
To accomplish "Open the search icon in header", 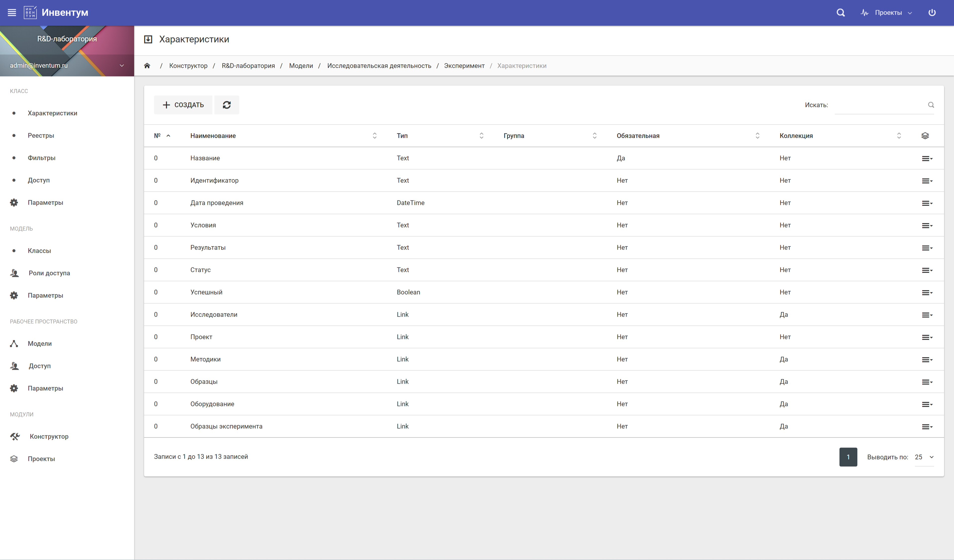I will point(840,13).
